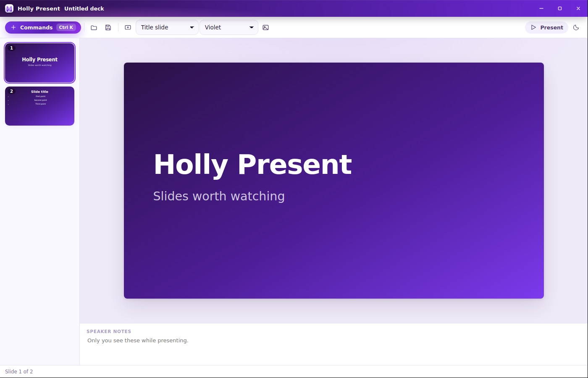This screenshot has width=588, height=378.
Task: Maximize the Holly Present window
Action: point(560,8)
